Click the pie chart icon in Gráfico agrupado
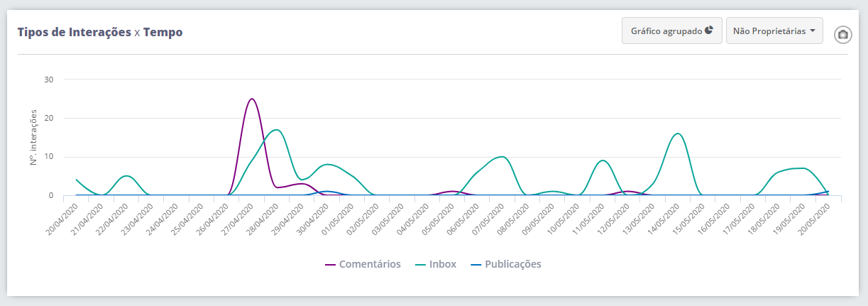This screenshot has height=306, width=868. pos(708,31)
